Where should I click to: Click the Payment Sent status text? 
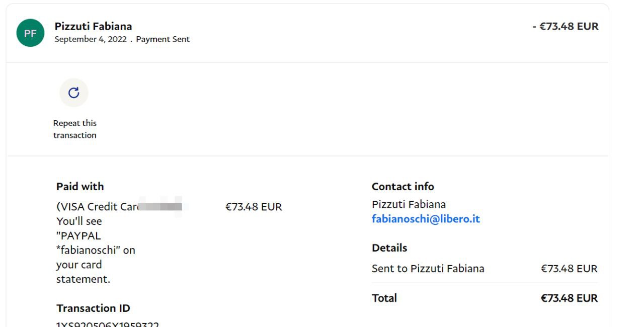(x=163, y=39)
